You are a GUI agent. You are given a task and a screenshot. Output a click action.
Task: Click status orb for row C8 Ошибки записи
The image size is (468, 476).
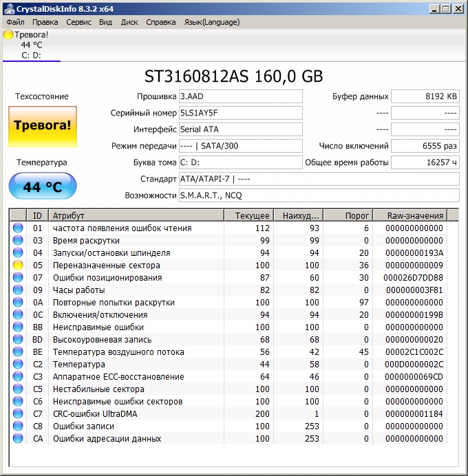click(18, 426)
